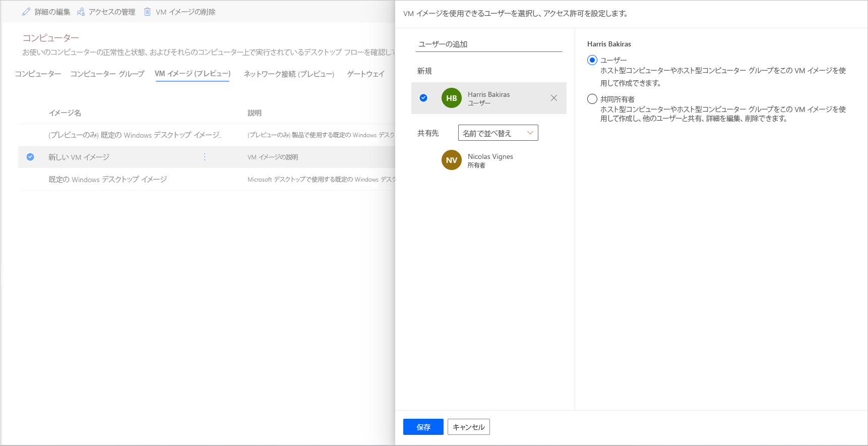Click the Harris Bakiras name in the 新規 list
This screenshot has height=446, width=868.
click(489, 94)
